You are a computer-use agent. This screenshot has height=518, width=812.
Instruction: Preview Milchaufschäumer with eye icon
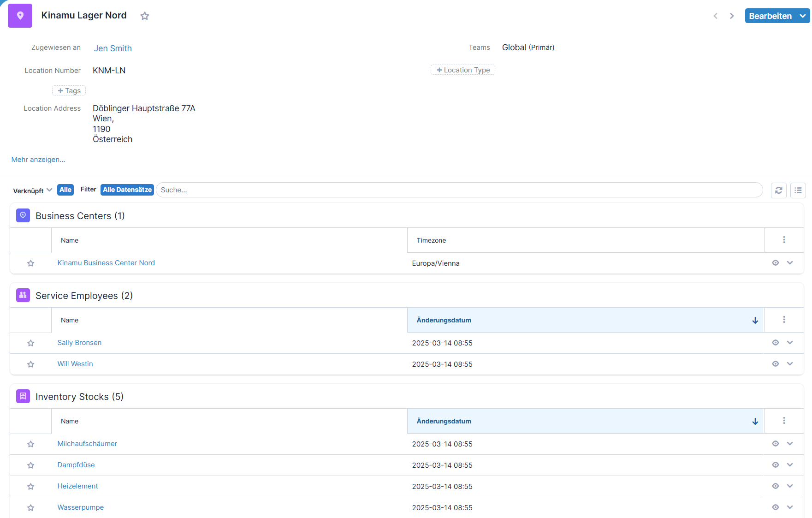[x=776, y=444]
